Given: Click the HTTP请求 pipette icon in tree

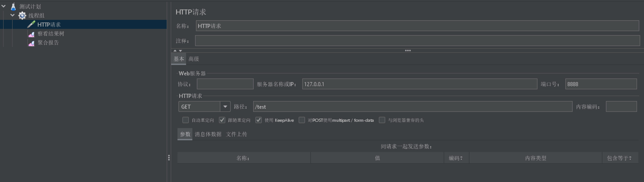Looking at the screenshot, I should [x=31, y=25].
